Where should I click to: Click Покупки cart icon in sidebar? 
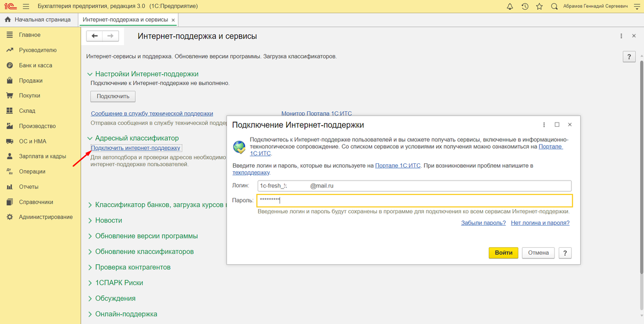click(9, 96)
